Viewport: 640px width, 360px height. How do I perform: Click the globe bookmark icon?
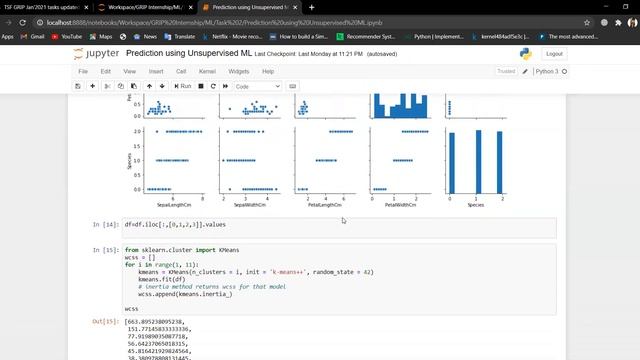pyautogui.click(x=123, y=37)
